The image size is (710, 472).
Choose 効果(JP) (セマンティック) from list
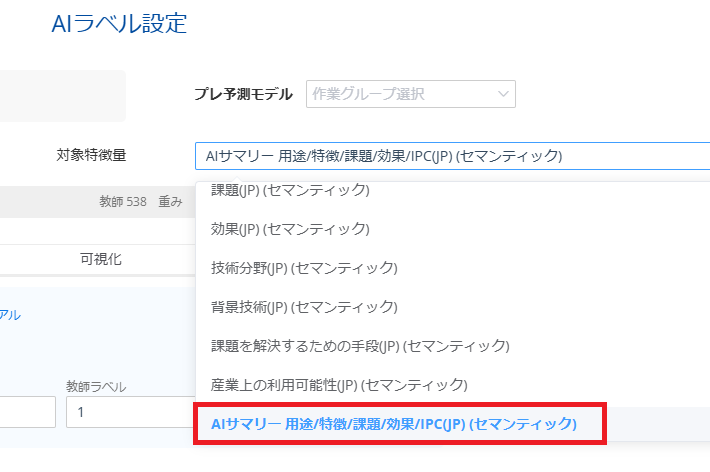coord(290,229)
